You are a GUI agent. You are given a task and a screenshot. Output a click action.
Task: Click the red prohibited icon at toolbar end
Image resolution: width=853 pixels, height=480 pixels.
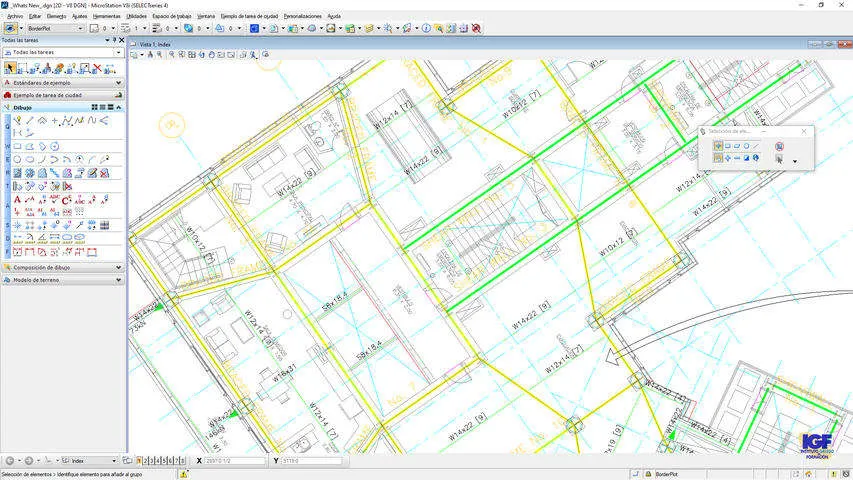point(476,28)
